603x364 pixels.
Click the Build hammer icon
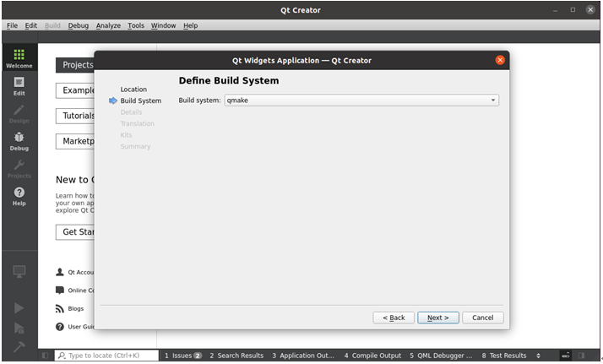pyautogui.click(x=19, y=347)
